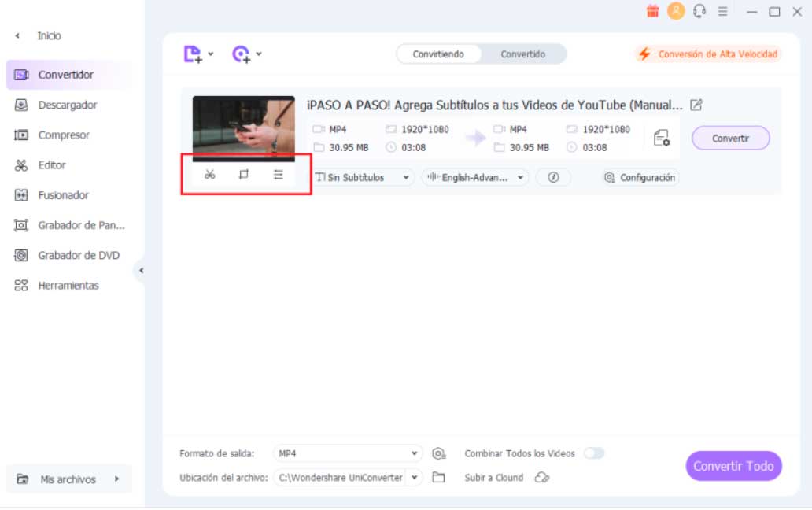Image resolution: width=812 pixels, height=510 pixels.
Task: Expand the Formato de salida MP4 dropdown
Action: pos(349,453)
